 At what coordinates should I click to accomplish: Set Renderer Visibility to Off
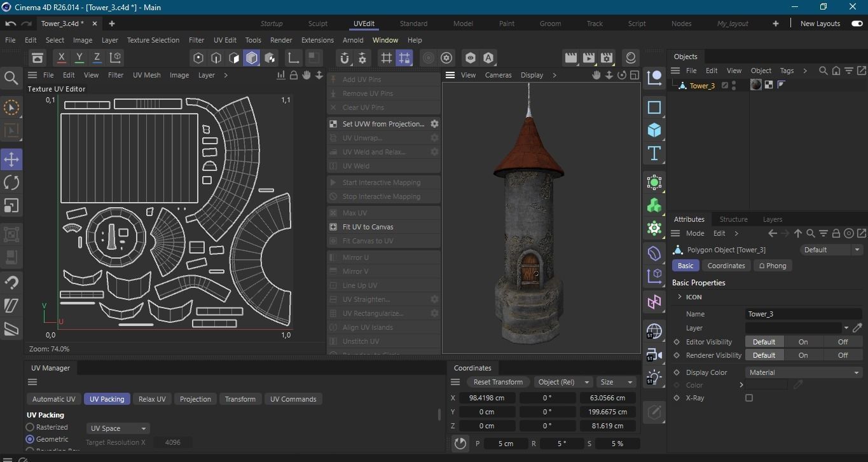[843, 355]
